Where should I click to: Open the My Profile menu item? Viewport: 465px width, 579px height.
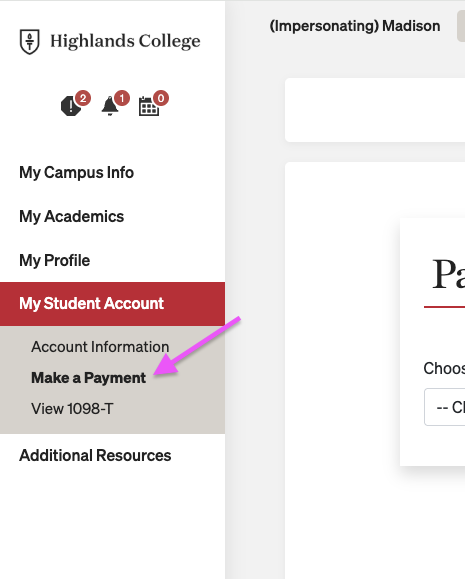(55, 261)
